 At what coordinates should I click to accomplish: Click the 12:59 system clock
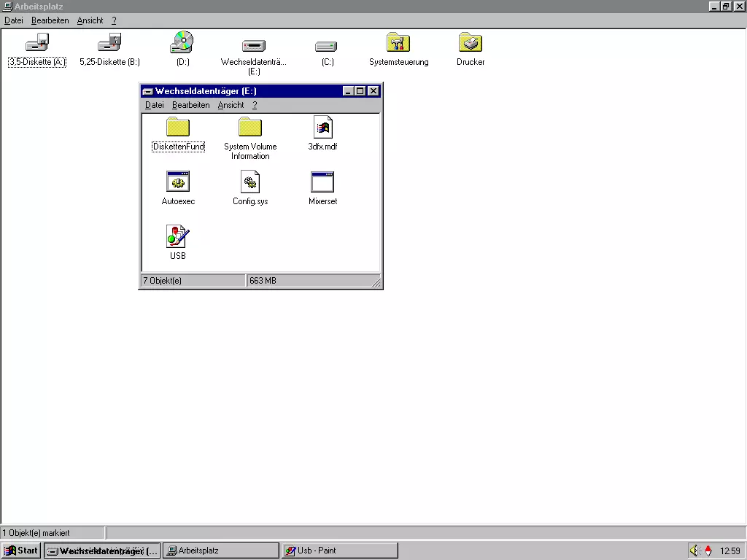(729, 551)
